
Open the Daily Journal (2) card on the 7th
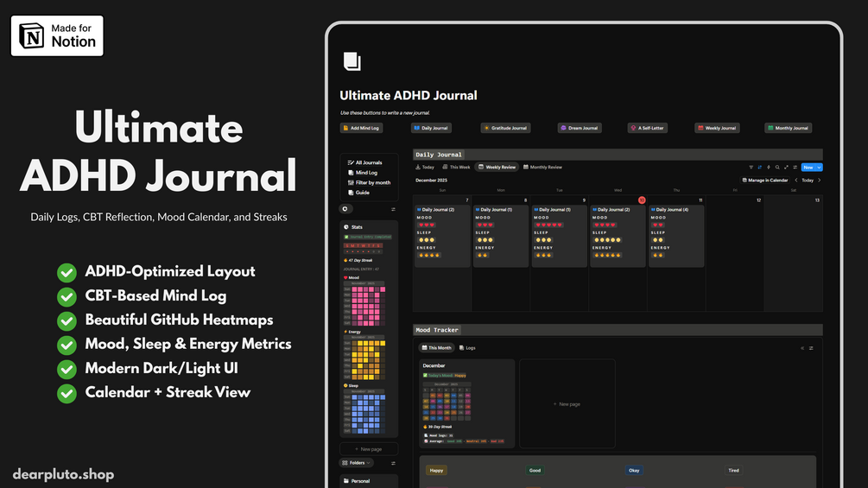click(442, 237)
